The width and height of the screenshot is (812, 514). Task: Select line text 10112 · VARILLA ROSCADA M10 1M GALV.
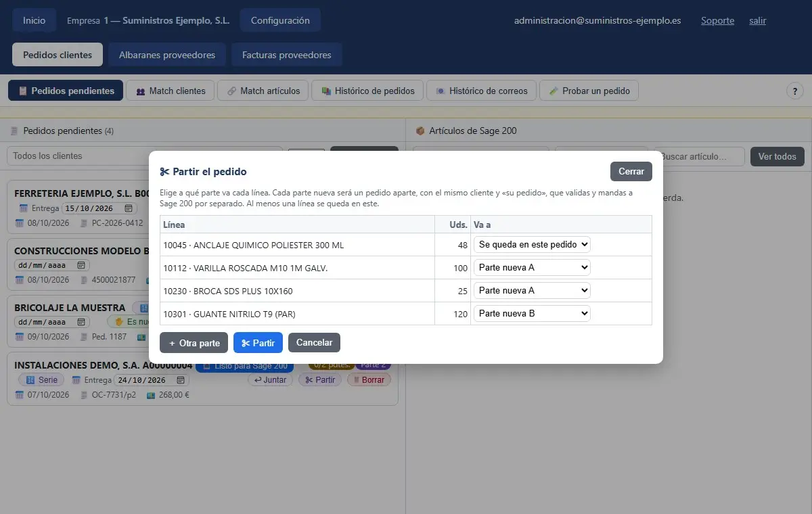pyautogui.click(x=245, y=268)
